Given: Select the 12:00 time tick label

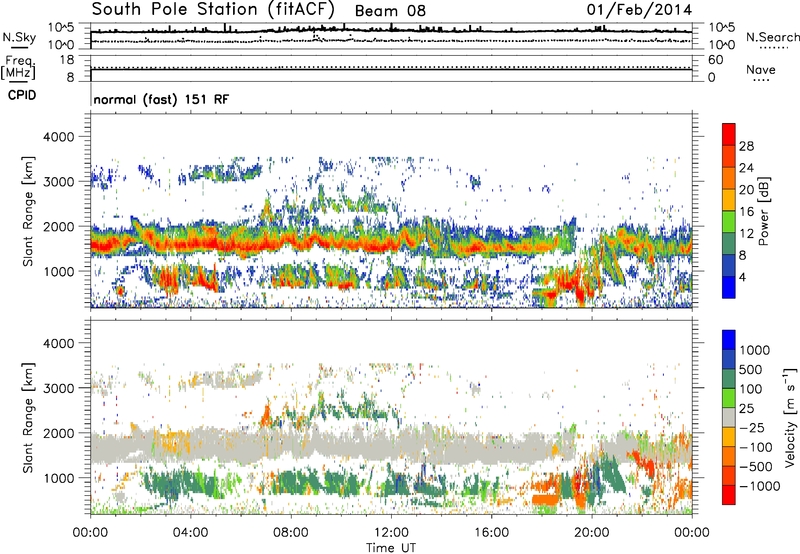Looking at the screenshot, I should point(391,533).
